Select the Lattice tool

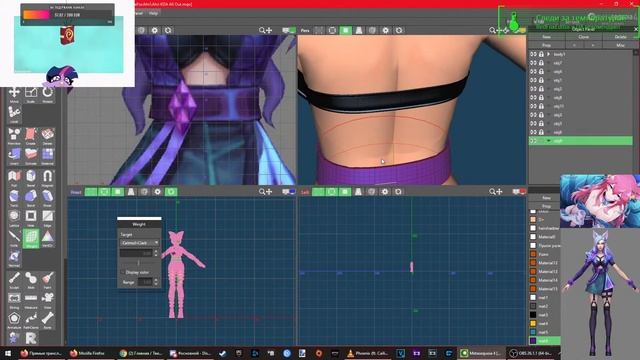pyautogui.click(x=14, y=217)
